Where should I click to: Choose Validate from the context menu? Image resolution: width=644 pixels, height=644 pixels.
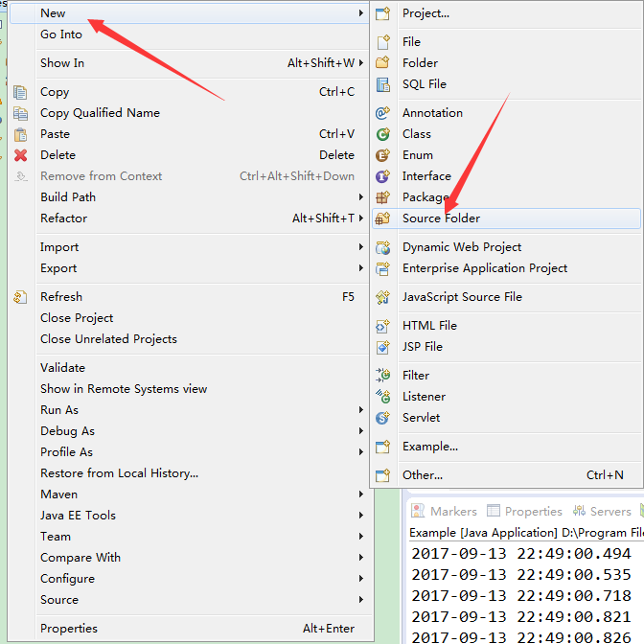click(x=190, y=368)
